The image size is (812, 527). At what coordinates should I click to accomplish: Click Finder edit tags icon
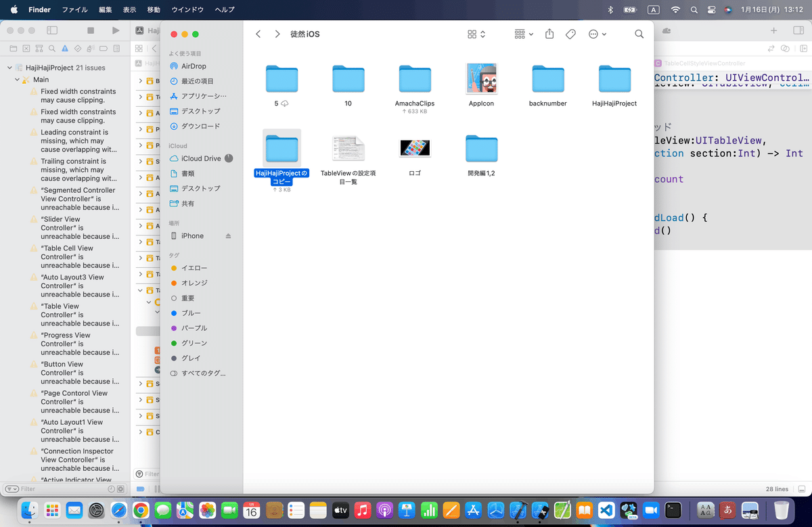(x=570, y=34)
